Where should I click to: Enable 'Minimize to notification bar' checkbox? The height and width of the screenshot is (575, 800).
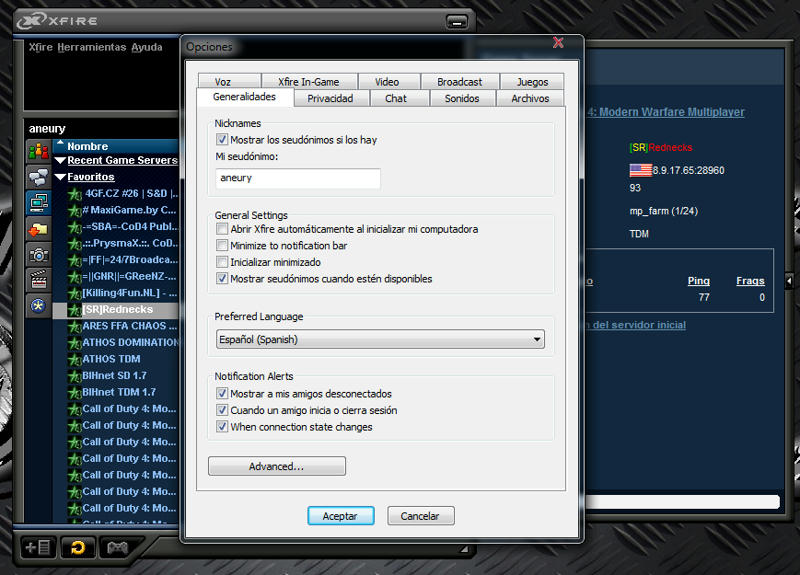[221, 245]
